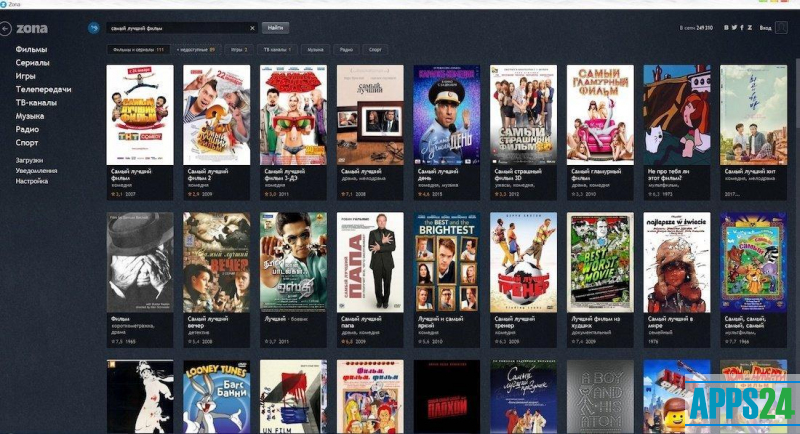This screenshot has height=434, width=800.
Task: Open the VK social icon
Action: [726, 28]
